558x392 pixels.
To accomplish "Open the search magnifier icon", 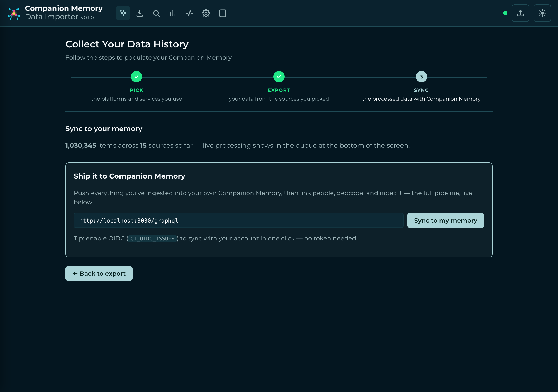I will click(x=156, y=13).
